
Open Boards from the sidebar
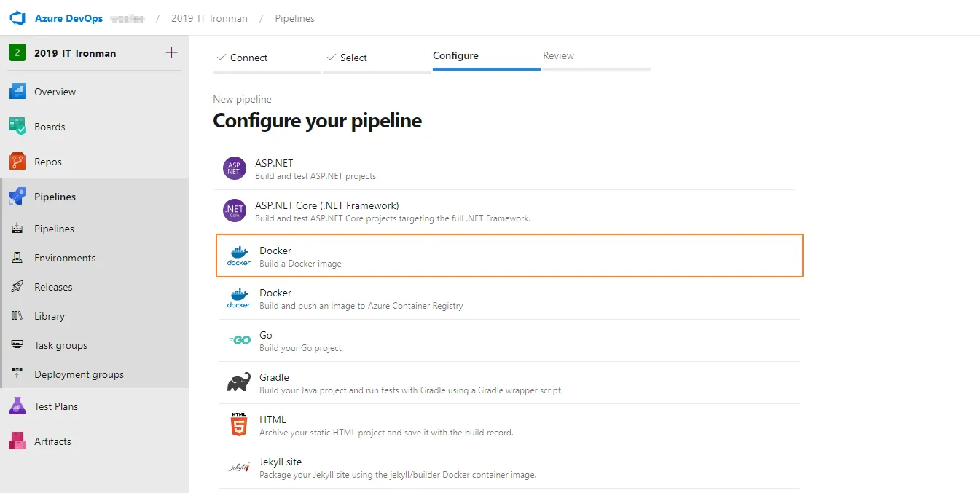click(x=50, y=127)
